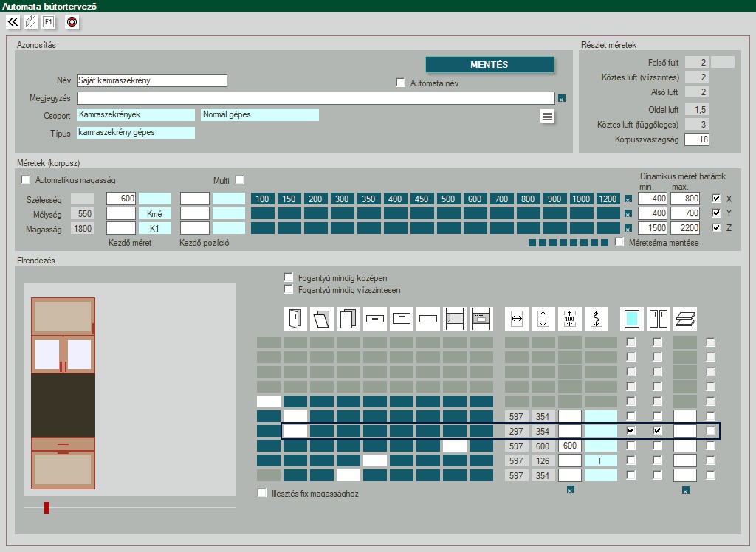Image resolution: width=756 pixels, height=552 pixels.
Task: Click the double-arrow back icon
Action: pyautogui.click(x=13, y=22)
